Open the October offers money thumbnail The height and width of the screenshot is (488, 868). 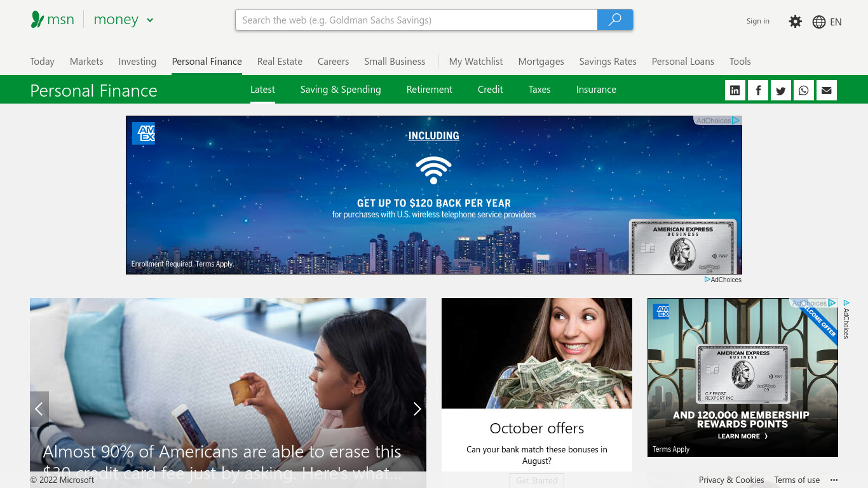[x=537, y=353]
